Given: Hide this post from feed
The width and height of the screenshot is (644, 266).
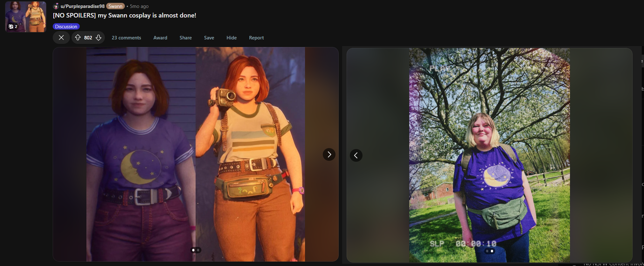Looking at the screenshot, I should click(x=232, y=38).
